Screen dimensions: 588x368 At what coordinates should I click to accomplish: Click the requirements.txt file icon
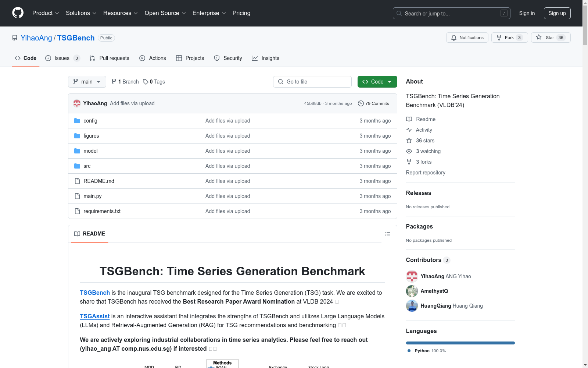(77, 211)
